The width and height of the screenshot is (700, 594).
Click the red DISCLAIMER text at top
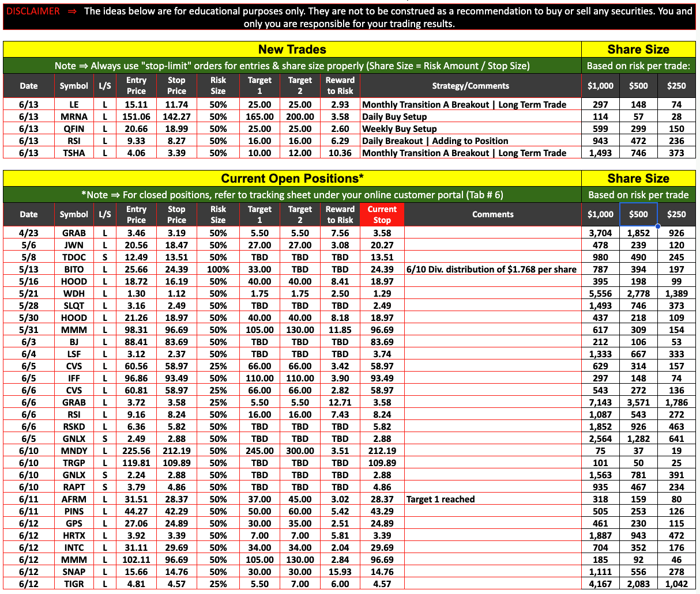(33, 12)
